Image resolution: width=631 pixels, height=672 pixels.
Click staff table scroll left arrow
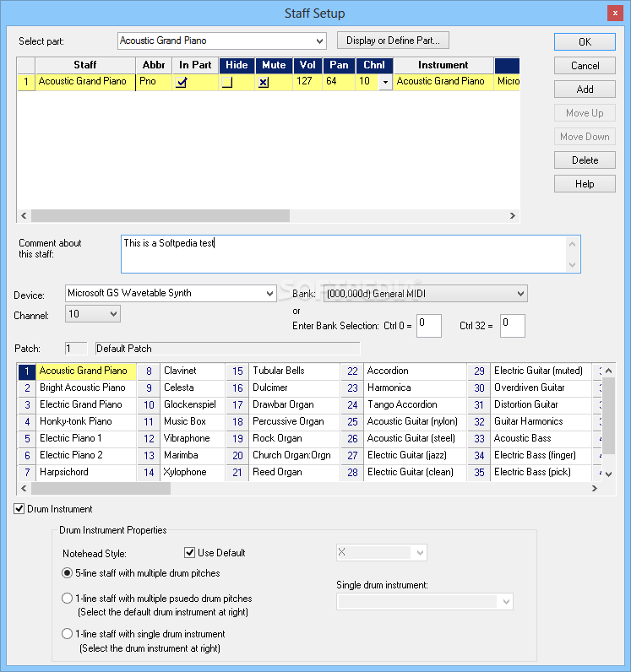tap(24, 215)
